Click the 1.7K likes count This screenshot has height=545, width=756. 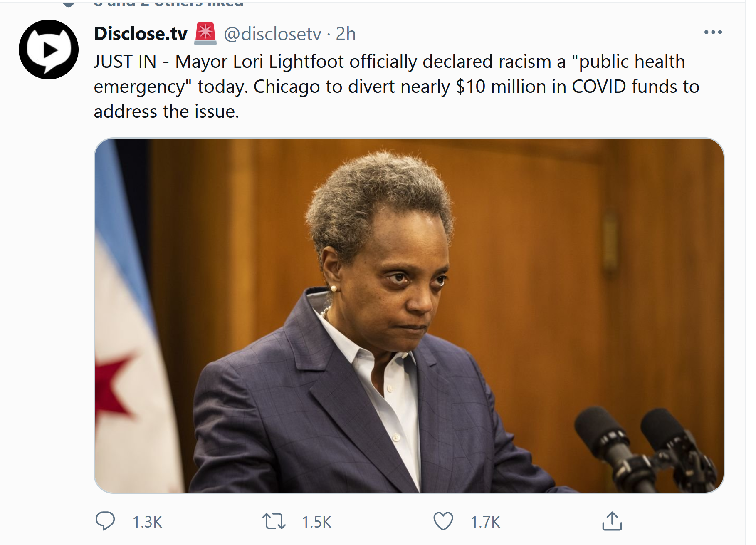pos(485,522)
